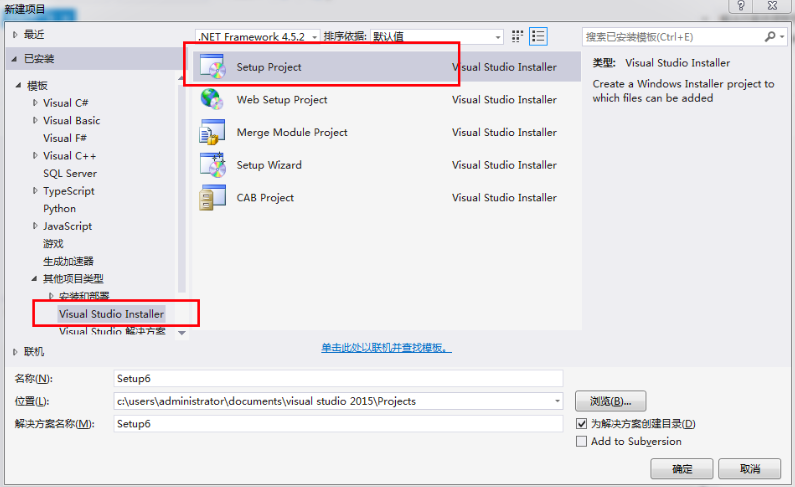Expand the Visual Basic node
Screen dimensions: 795x487
(35, 121)
